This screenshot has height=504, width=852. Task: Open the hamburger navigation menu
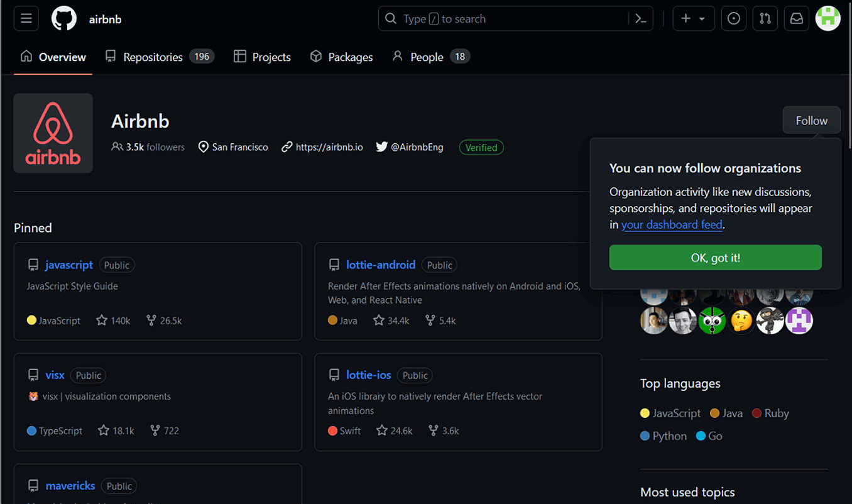click(26, 19)
